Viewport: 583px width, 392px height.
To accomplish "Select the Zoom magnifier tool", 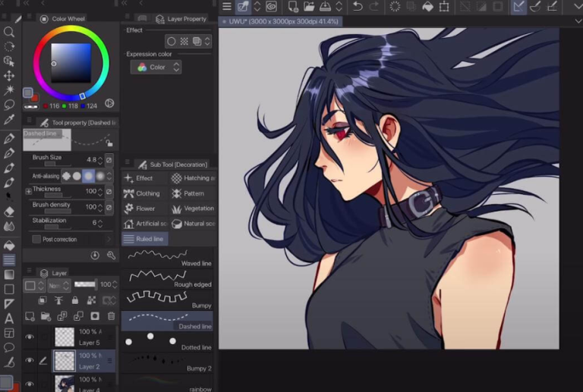I will pyautogui.click(x=9, y=32).
